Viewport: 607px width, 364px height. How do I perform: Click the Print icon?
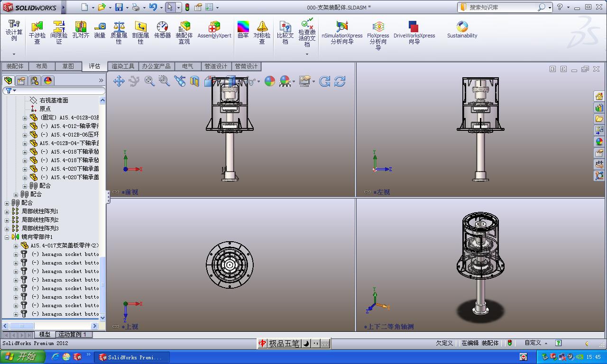[136, 7]
